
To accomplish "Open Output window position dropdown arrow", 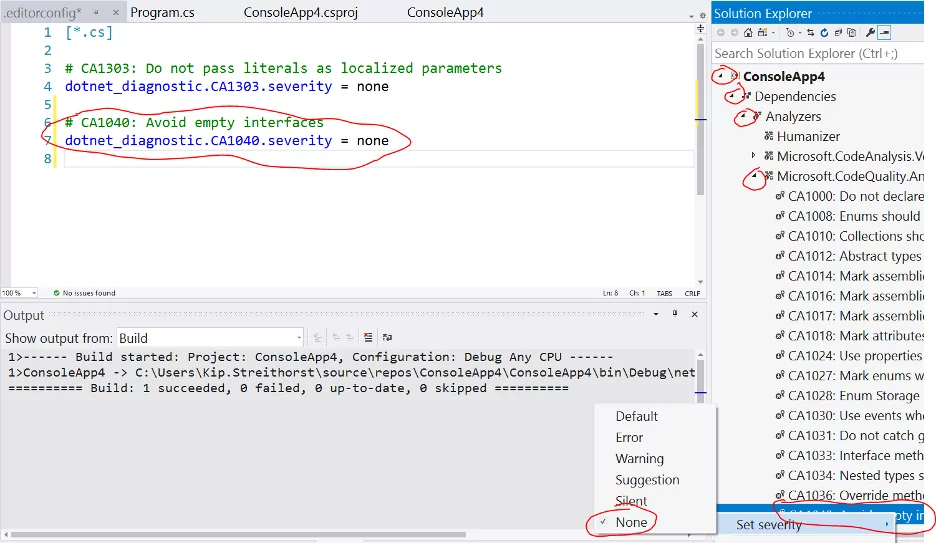I will pos(656,314).
